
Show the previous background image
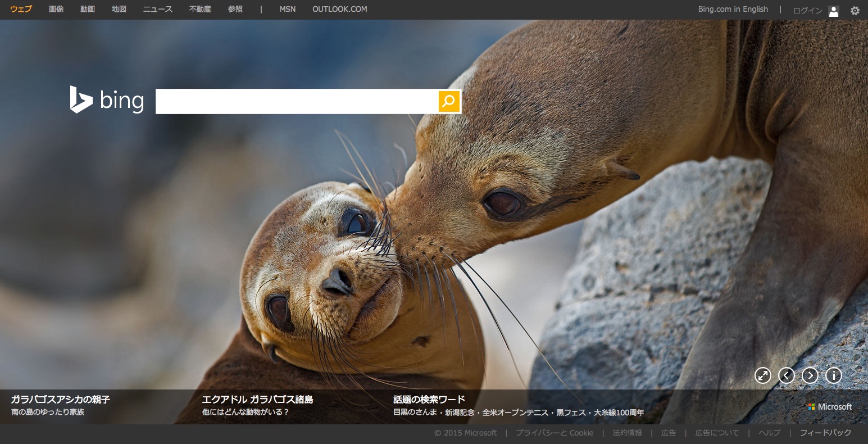786,375
